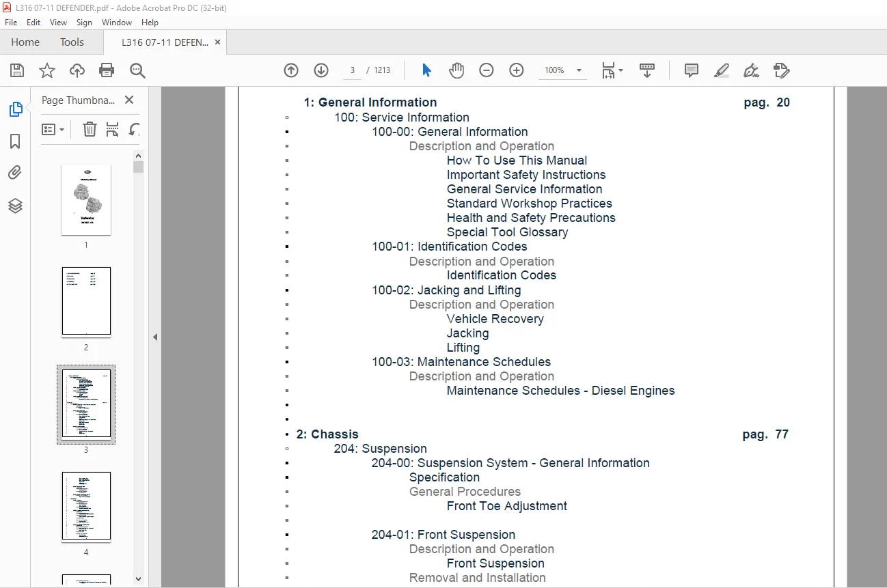Image resolution: width=887 pixels, height=588 pixels.
Task: Click the scrolling mode keyboard icon
Action: click(646, 70)
